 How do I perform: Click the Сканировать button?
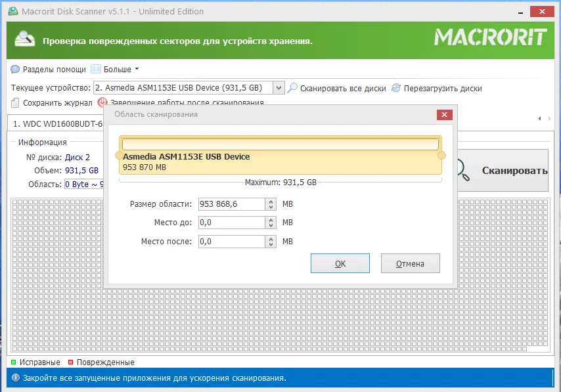pos(503,171)
